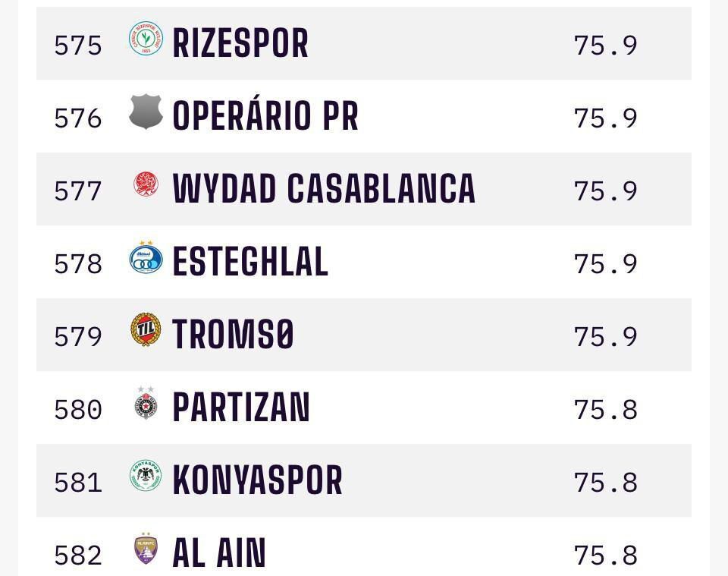Click rank number 575
Screen dimensions: 728x576
78,46
